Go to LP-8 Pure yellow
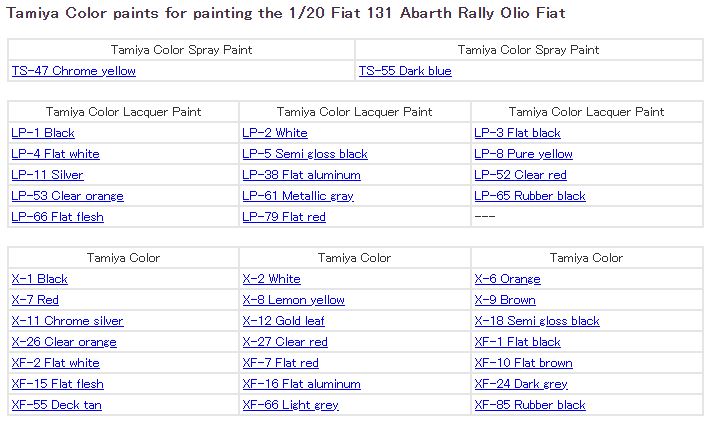The image size is (712, 431). point(523,154)
